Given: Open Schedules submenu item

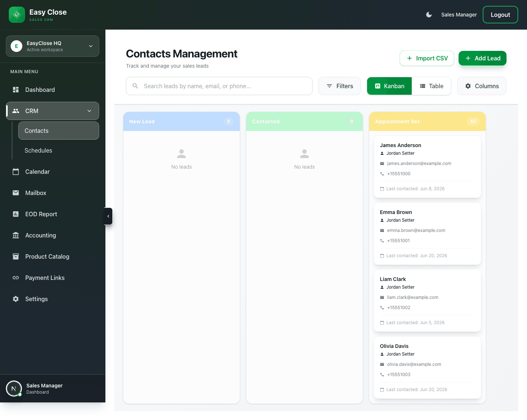Looking at the screenshot, I should point(59,150).
